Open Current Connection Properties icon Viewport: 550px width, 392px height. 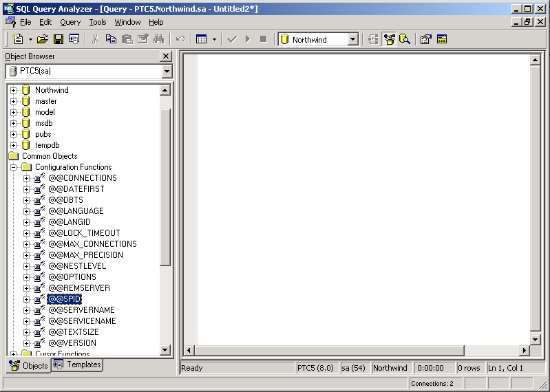pos(426,39)
